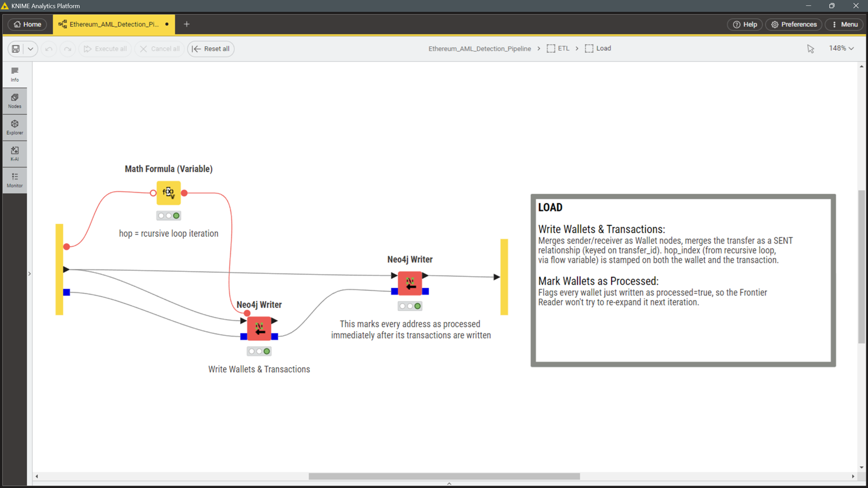The height and width of the screenshot is (488, 868).
Task: Open the K-AI assistant panel
Action: [x=15, y=154]
